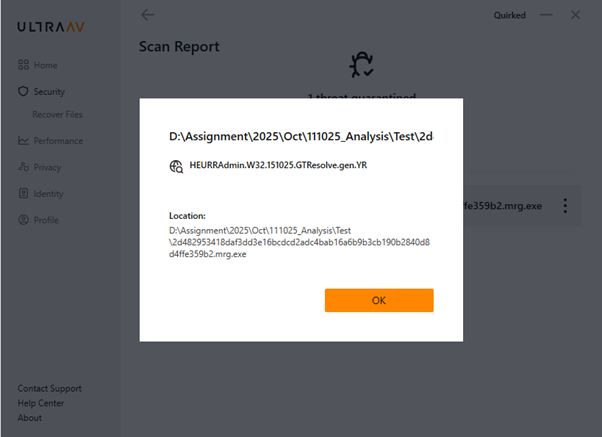Viewport: 602px width, 437px height.
Task: Open Recover Files under Security
Action: pyautogui.click(x=57, y=115)
